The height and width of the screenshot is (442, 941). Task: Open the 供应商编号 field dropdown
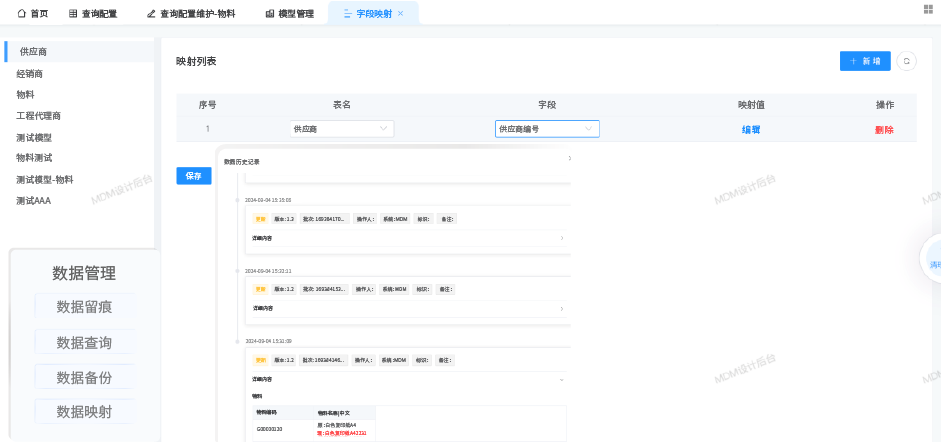tap(547, 129)
